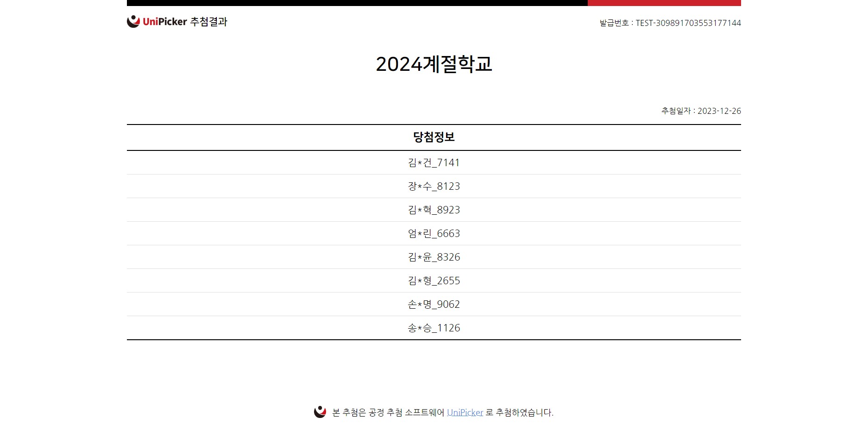Select winner row 장*수_8123

click(x=434, y=187)
